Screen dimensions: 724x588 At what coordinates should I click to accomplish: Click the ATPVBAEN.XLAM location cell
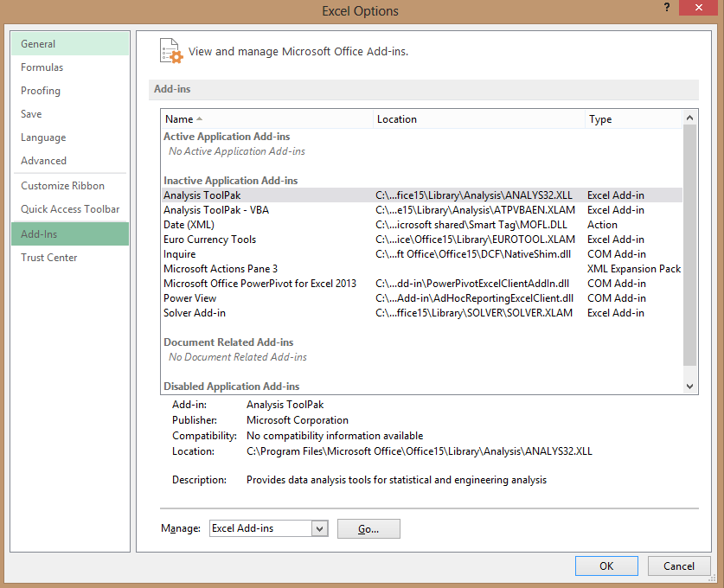(475, 210)
